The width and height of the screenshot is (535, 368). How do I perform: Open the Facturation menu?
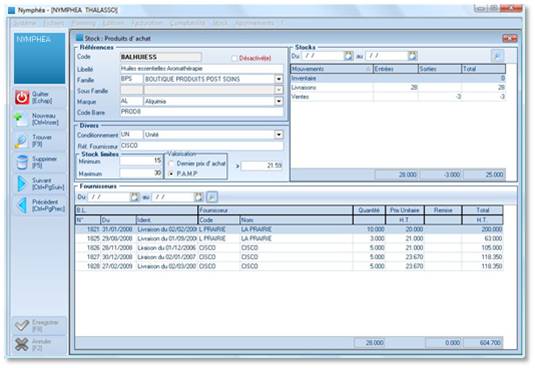pos(147,23)
